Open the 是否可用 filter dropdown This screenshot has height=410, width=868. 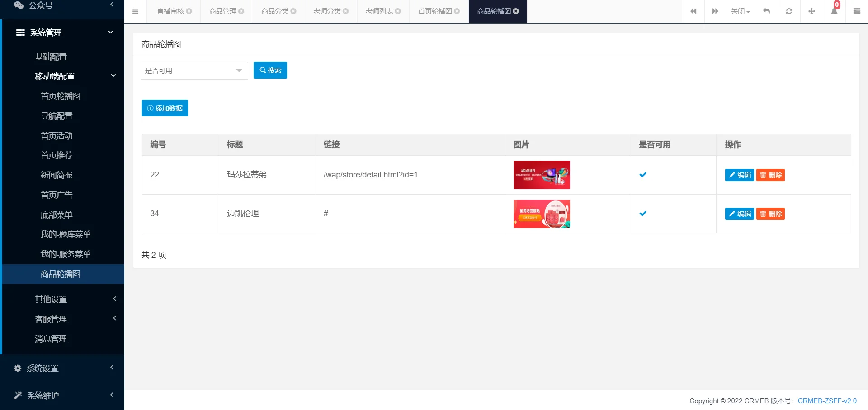[x=194, y=70]
